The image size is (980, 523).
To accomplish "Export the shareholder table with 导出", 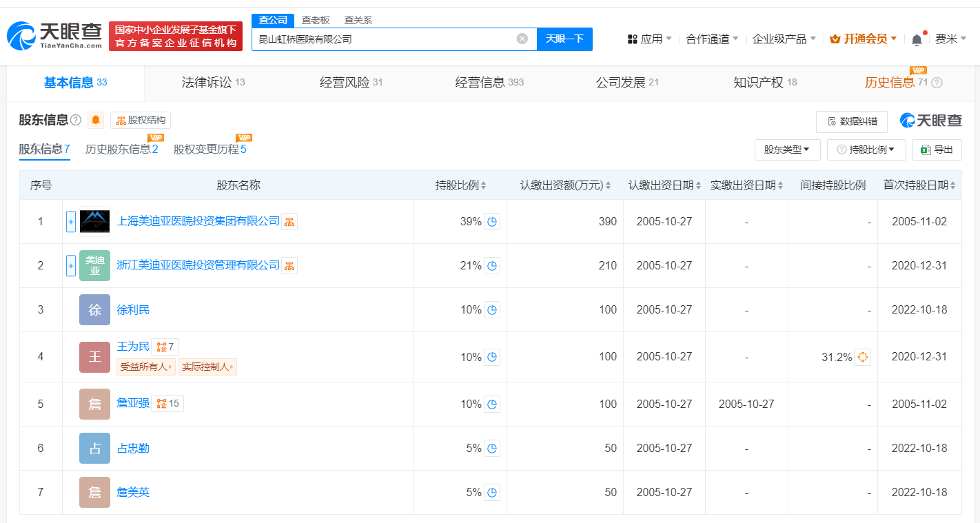I will 937,150.
